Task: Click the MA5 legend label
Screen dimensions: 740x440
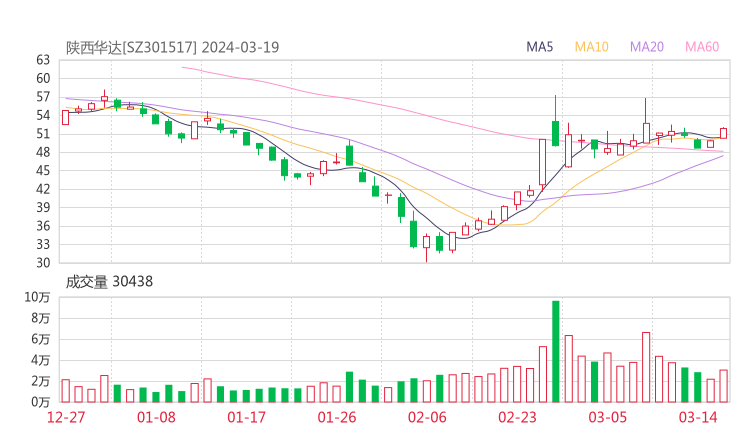Action: click(x=539, y=47)
